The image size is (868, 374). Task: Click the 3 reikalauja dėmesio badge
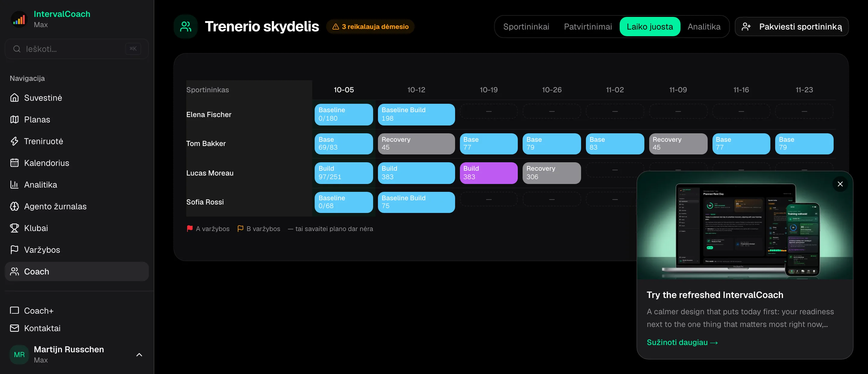click(370, 27)
